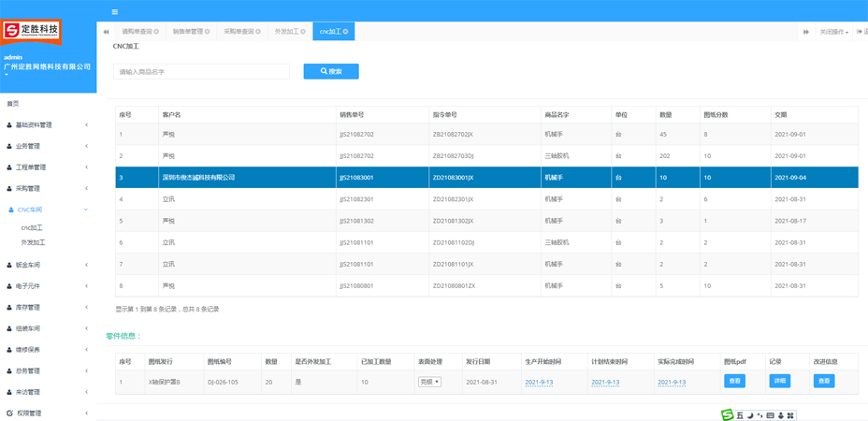Screen dimensions: 868x421
Task: Close the 销售单管理 tab
Action: tap(208, 32)
